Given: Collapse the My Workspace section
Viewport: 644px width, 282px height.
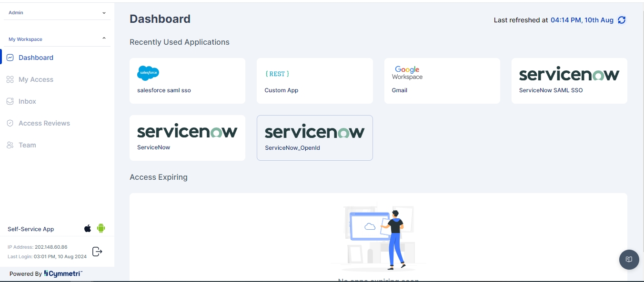Looking at the screenshot, I should [104, 39].
